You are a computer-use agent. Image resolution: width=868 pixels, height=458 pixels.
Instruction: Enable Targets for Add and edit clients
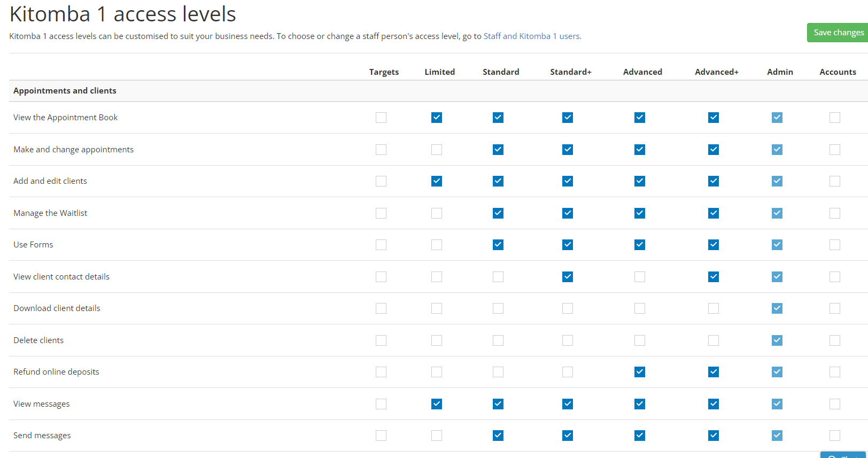[381, 181]
